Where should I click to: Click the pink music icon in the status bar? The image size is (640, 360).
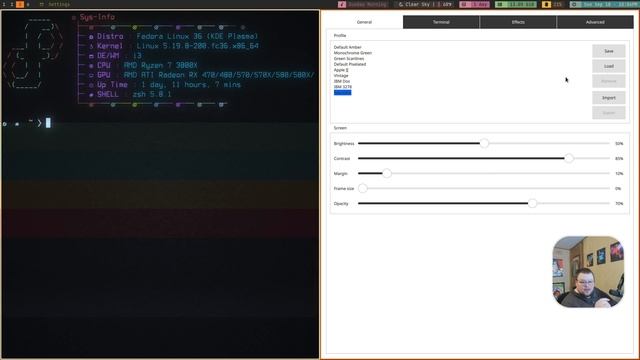(342, 4)
